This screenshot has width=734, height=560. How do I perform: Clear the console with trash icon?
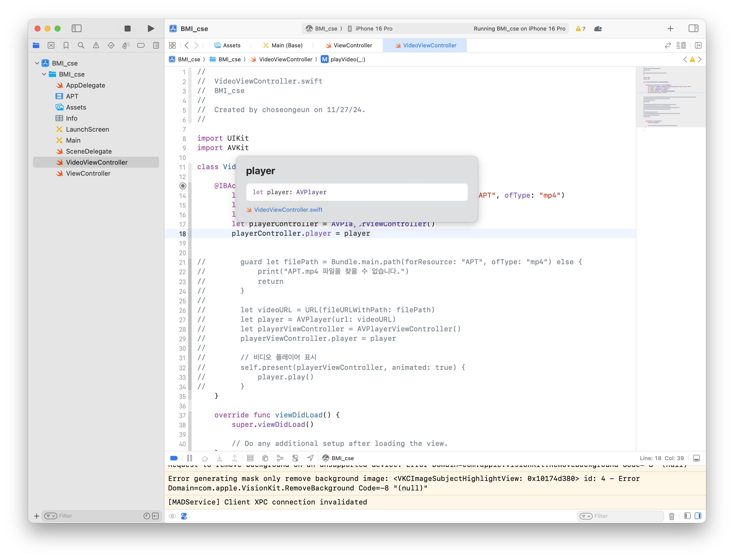pyautogui.click(x=671, y=516)
